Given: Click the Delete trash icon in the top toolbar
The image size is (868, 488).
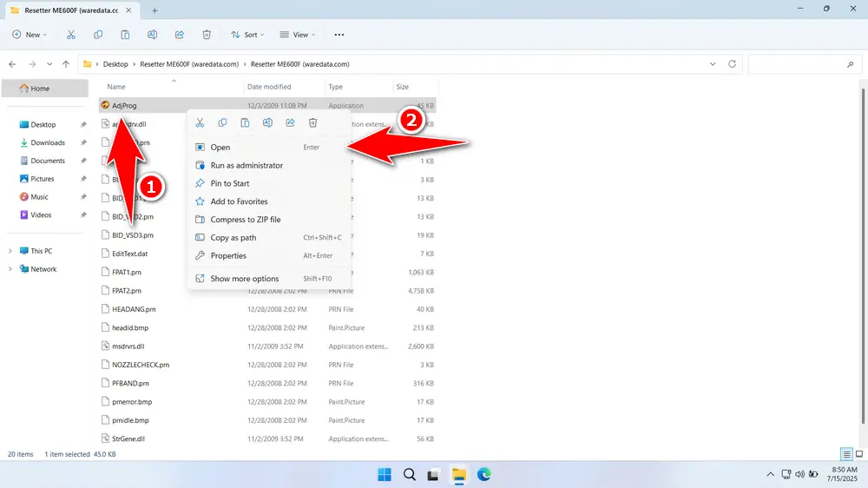Looking at the screenshot, I should [x=207, y=35].
